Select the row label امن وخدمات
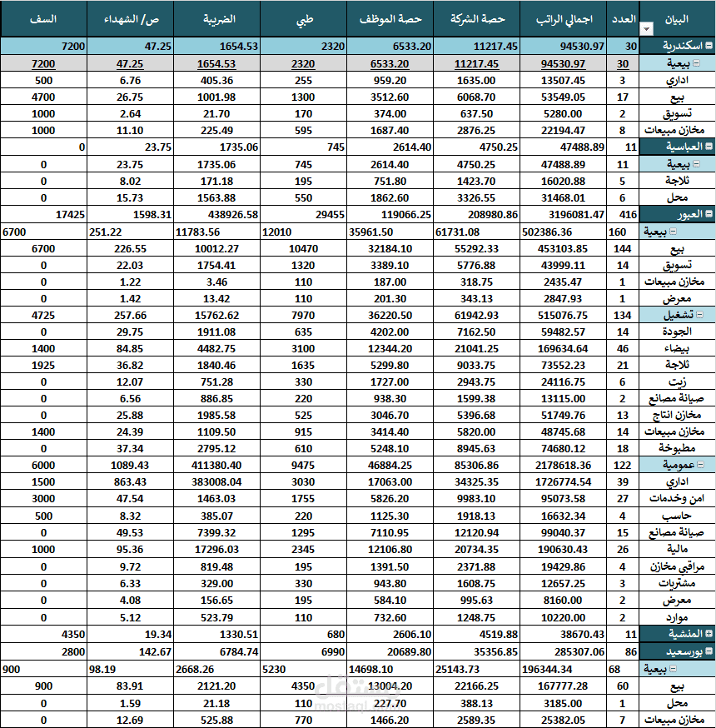The height and width of the screenshot is (728, 716). coord(677,498)
